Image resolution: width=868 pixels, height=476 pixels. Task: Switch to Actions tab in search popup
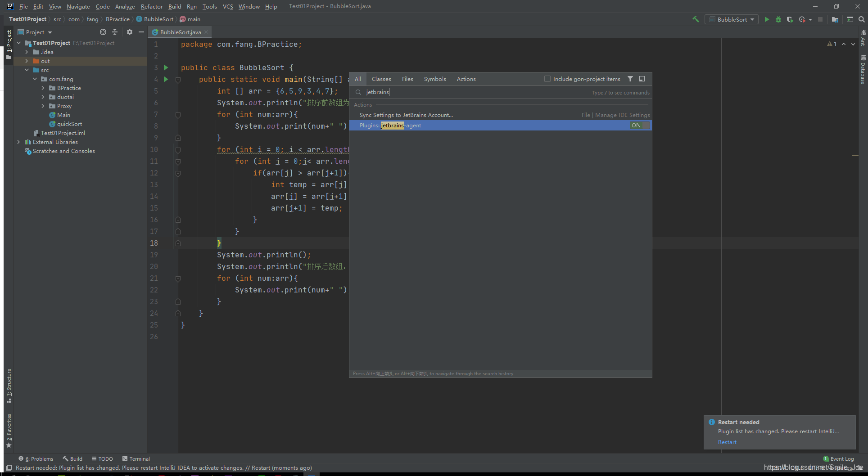pyautogui.click(x=466, y=79)
